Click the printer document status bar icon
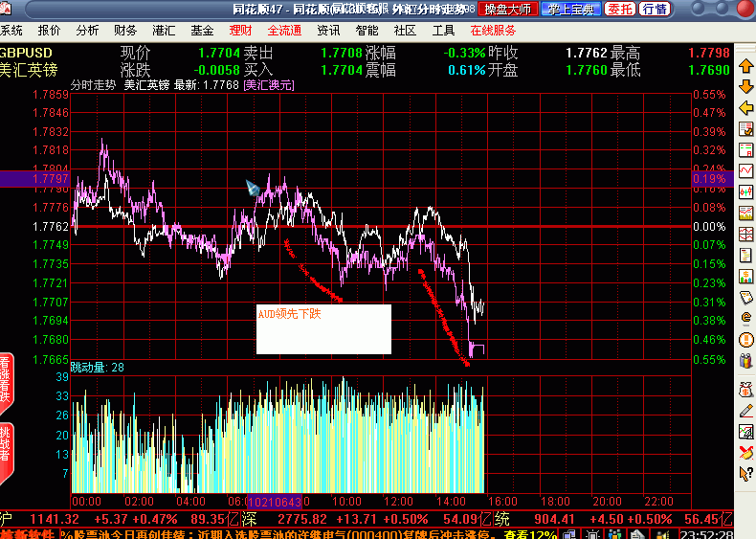The height and width of the screenshot is (539, 756). coord(638,534)
